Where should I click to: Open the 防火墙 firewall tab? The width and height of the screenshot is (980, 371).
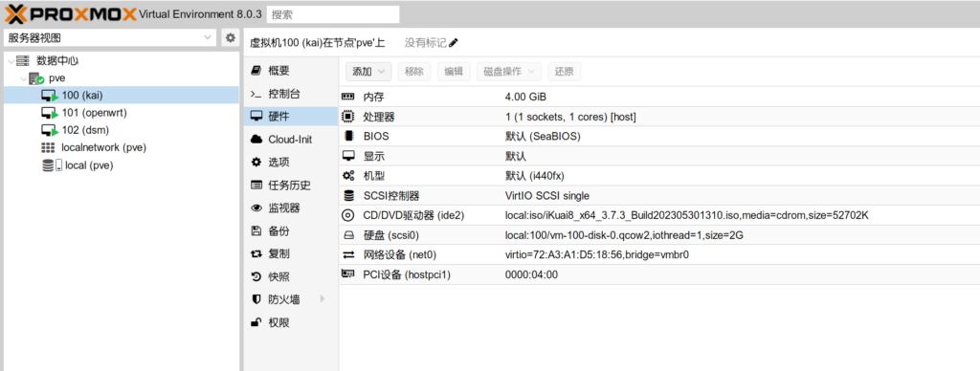click(x=291, y=300)
